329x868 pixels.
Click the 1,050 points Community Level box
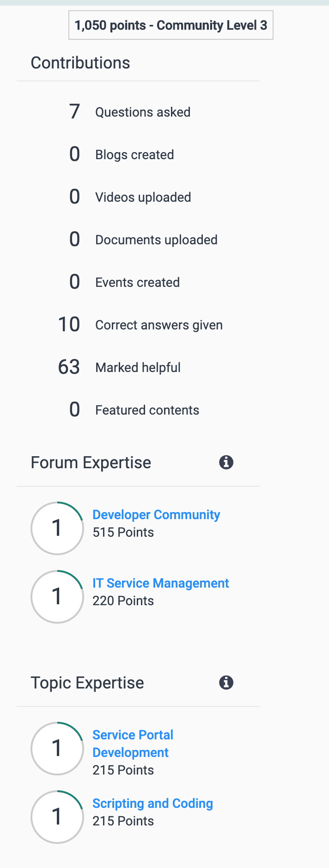click(x=171, y=25)
